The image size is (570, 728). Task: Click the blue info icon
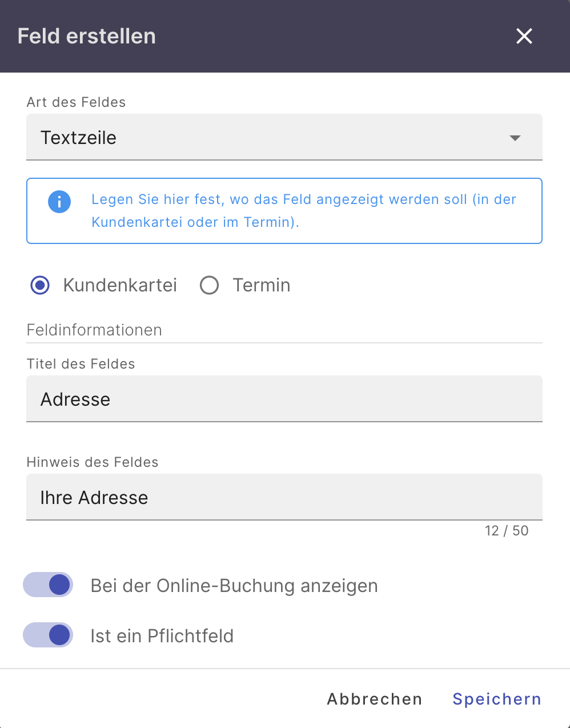tap(59, 202)
